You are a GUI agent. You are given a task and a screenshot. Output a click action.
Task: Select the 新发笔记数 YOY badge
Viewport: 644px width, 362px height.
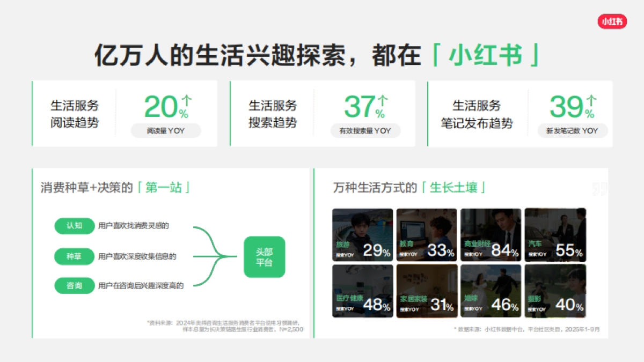572,130
